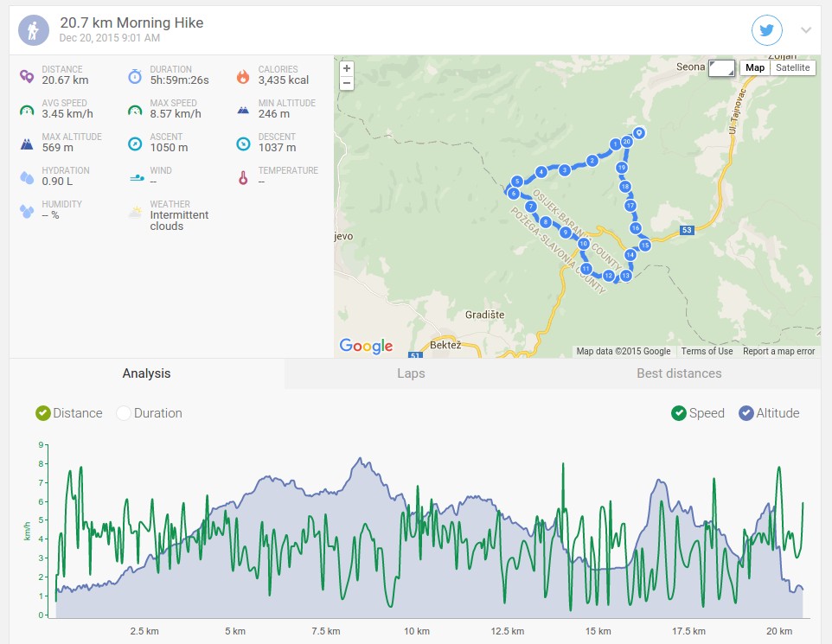
Task: Share the workout on Twitter
Action: coord(767,30)
